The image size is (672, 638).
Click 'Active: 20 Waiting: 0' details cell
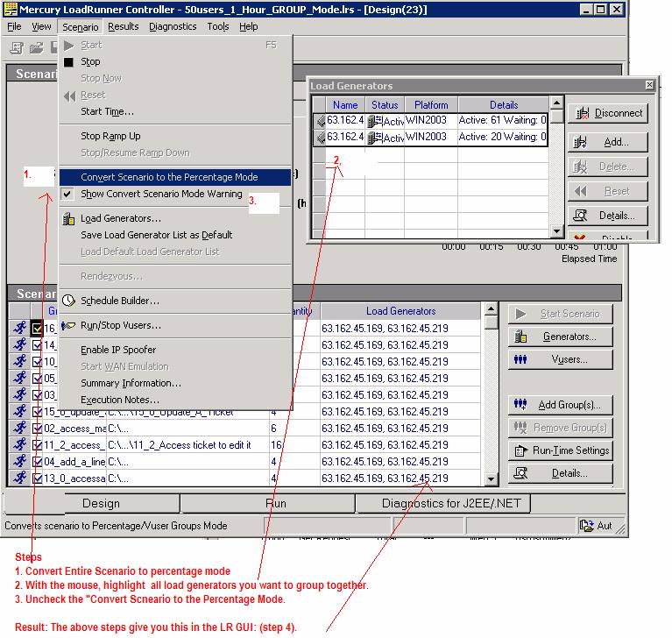[x=502, y=138]
